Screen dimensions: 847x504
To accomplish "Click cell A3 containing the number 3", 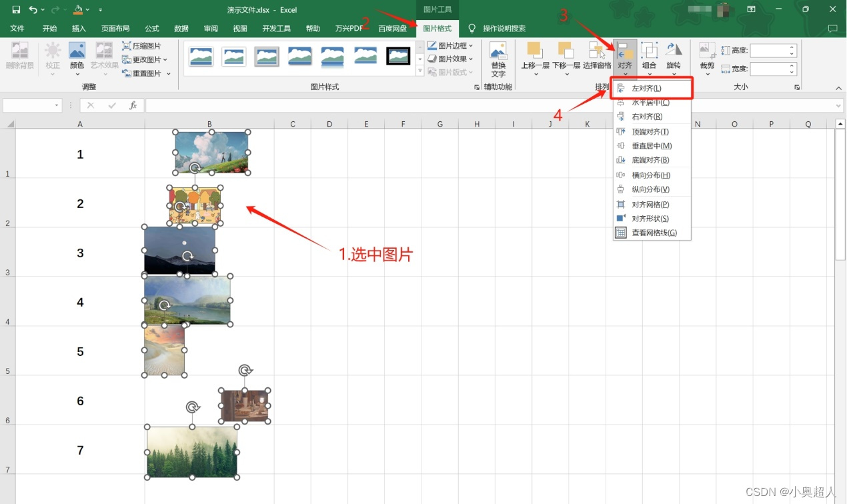I will (x=80, y=253).
